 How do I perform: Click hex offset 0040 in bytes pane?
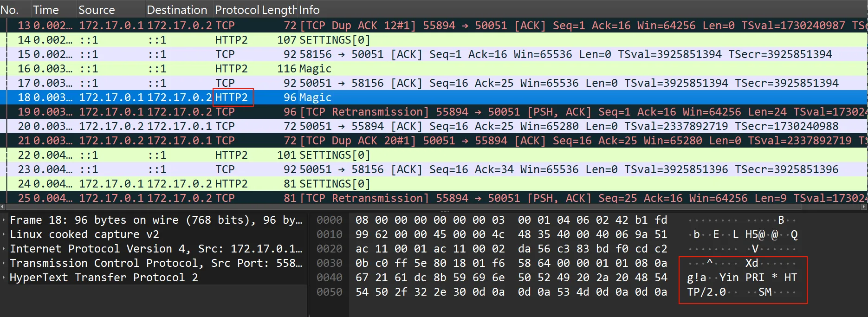[x=329, y=277]
